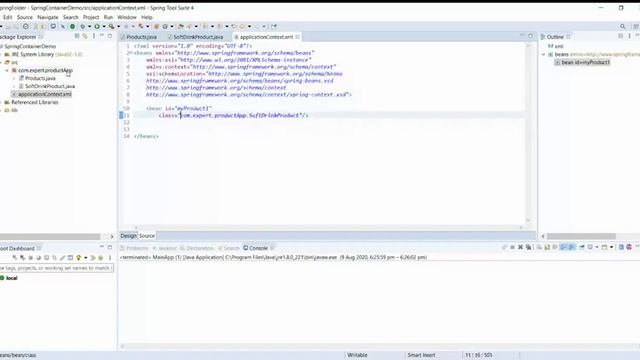Collapse the com.expert.productApp package node
Viewport: 640px width, 360px height.
click(x=7, y=70)
